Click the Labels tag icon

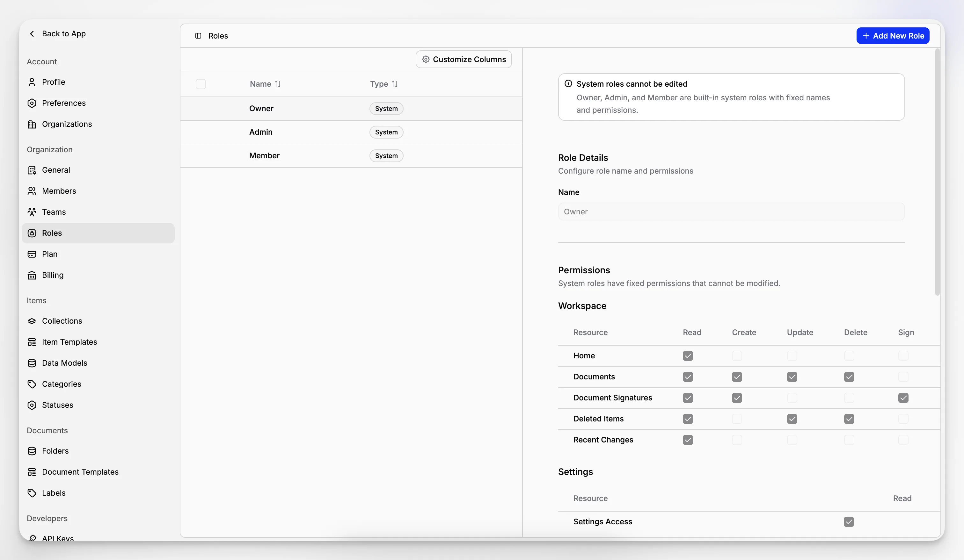pyautogui.click(x=32, y=493)
